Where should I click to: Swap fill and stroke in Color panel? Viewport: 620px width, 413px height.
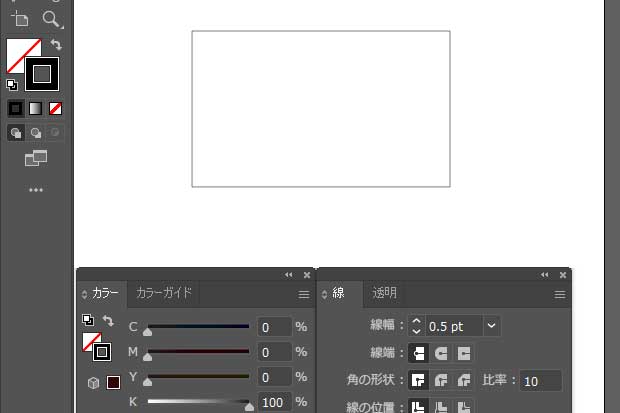click(108, 320)
